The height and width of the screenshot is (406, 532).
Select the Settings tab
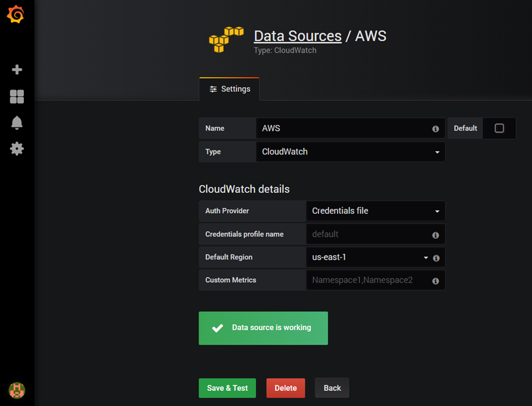coord(230,89)
